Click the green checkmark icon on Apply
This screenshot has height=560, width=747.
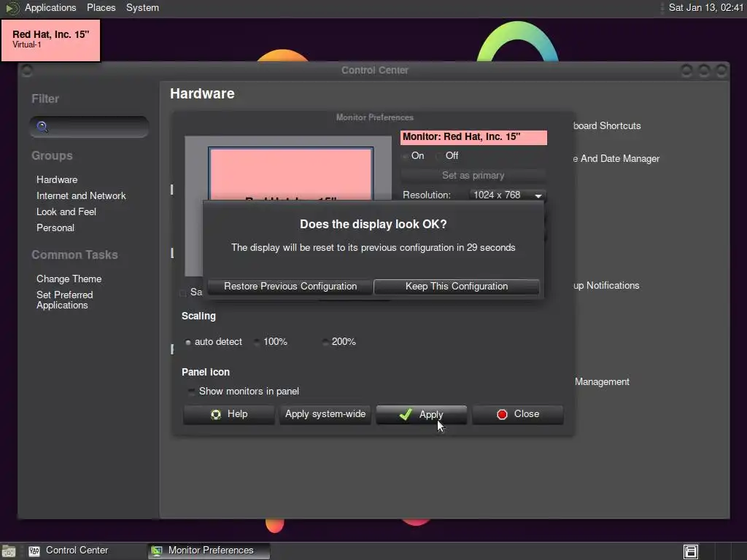point(406,414)
